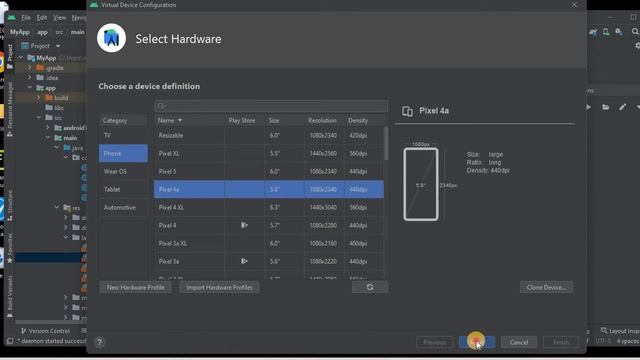Open the Layout Inspector tool window

click(620, 331)
